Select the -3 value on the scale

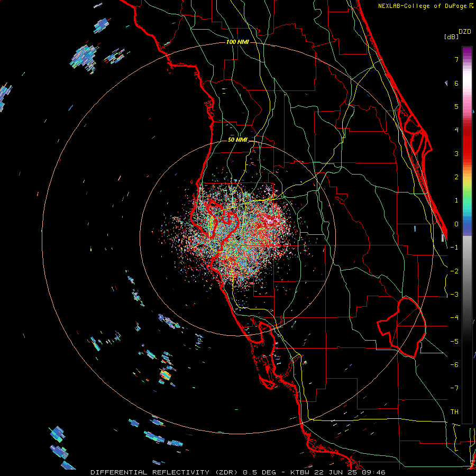point(454,295)
